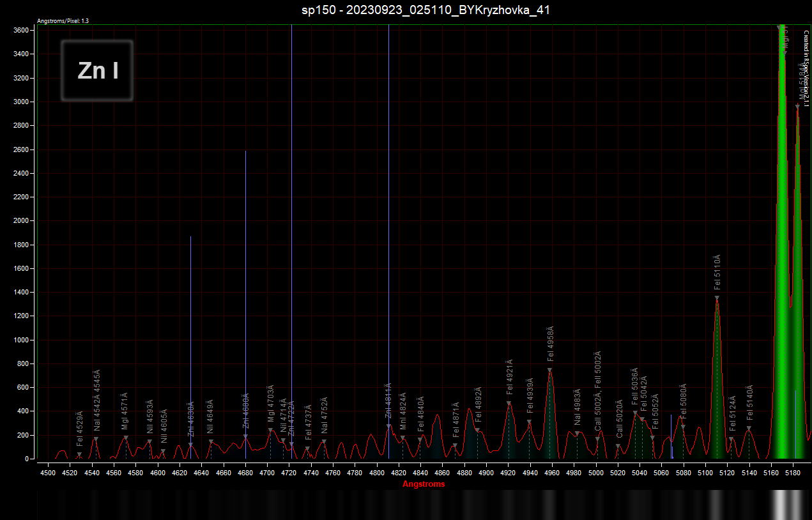The width and height of the screenshot is (812, 520).
Task: Pick the FeI 5052Å peak label
Action: (655, 411)
